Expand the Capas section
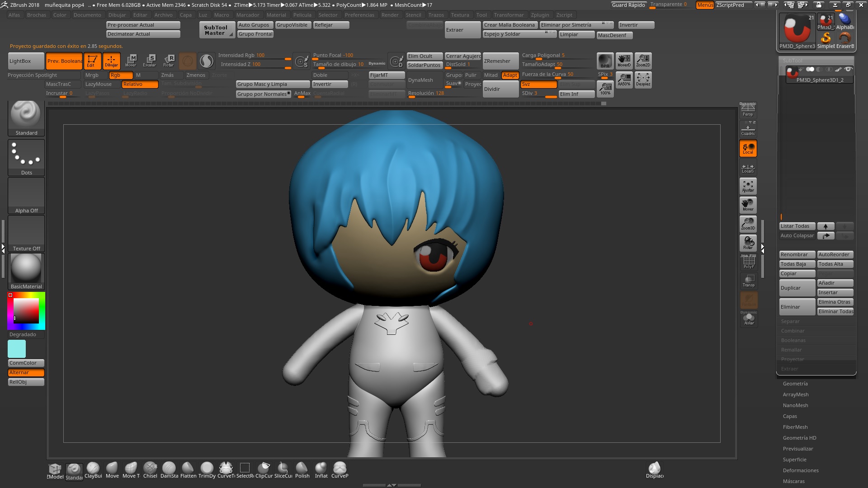Image resolution: width=868 pixels, height=488 pixels. pyautogui.click(x=790, y=416)
